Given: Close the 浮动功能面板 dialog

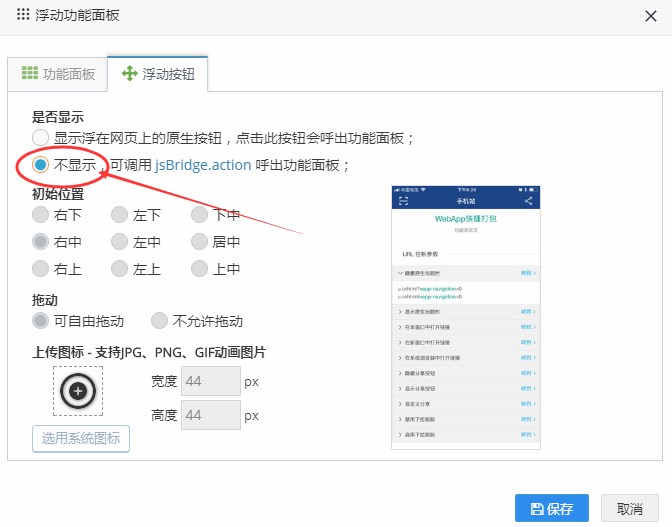Looking at the screenshot, I should (651, 16).
